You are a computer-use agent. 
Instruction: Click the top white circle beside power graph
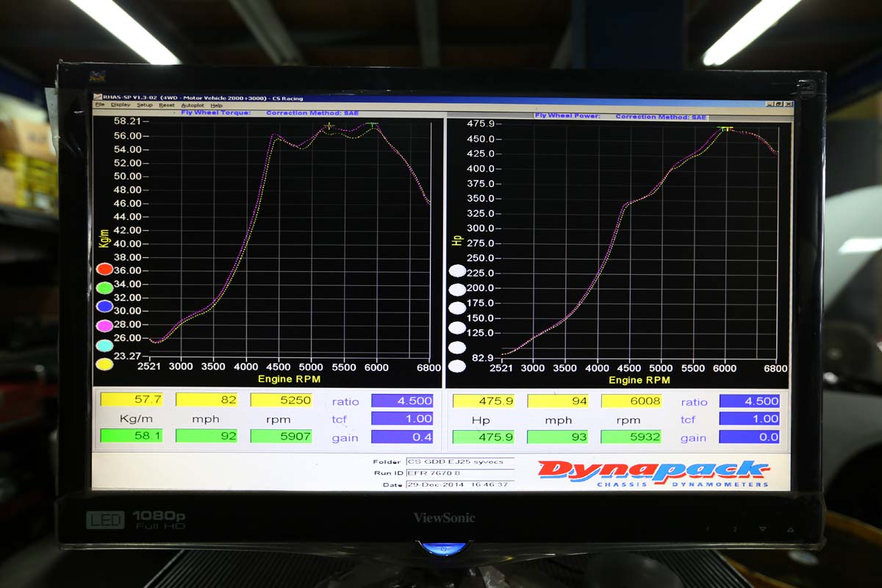[x=457, y=270]
